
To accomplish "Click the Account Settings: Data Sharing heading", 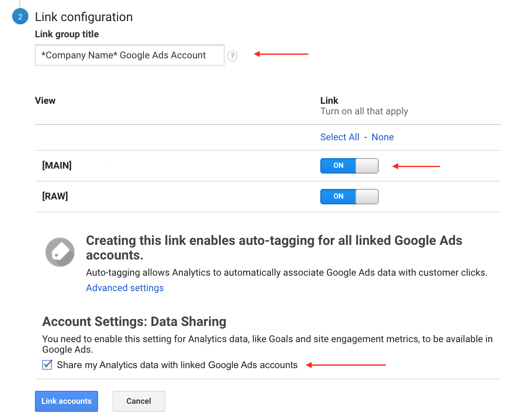I will [x=134, y=321].
